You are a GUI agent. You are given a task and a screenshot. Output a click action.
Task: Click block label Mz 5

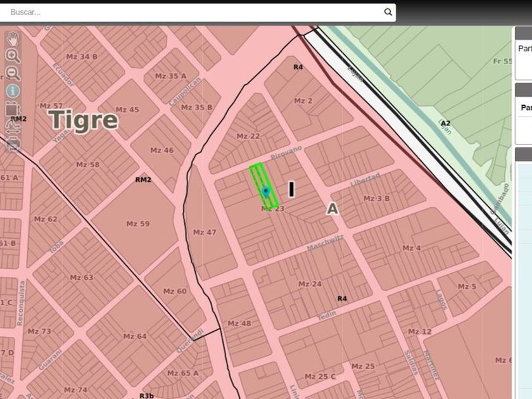[467, 286]
